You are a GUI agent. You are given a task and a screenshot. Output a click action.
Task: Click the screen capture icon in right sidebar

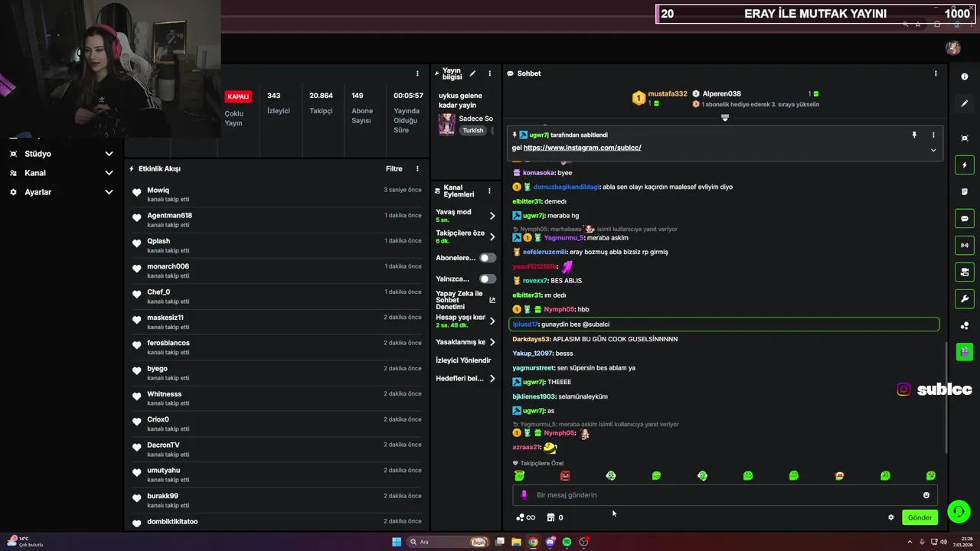coord(965,139)
